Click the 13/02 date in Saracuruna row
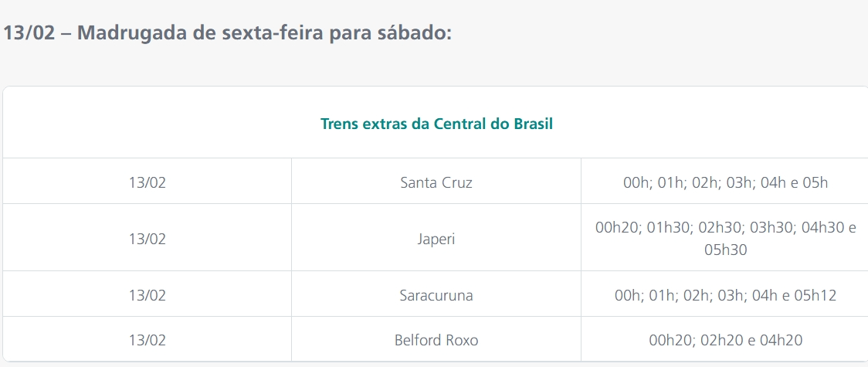The width and height of the screenshot is (868, 367). pos(147,295)
